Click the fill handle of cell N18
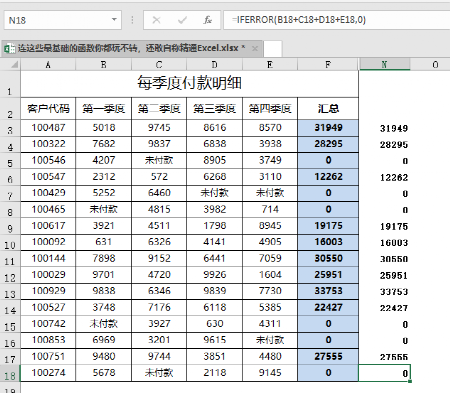This screenshot has height=393, width=450. click(410, 381)
